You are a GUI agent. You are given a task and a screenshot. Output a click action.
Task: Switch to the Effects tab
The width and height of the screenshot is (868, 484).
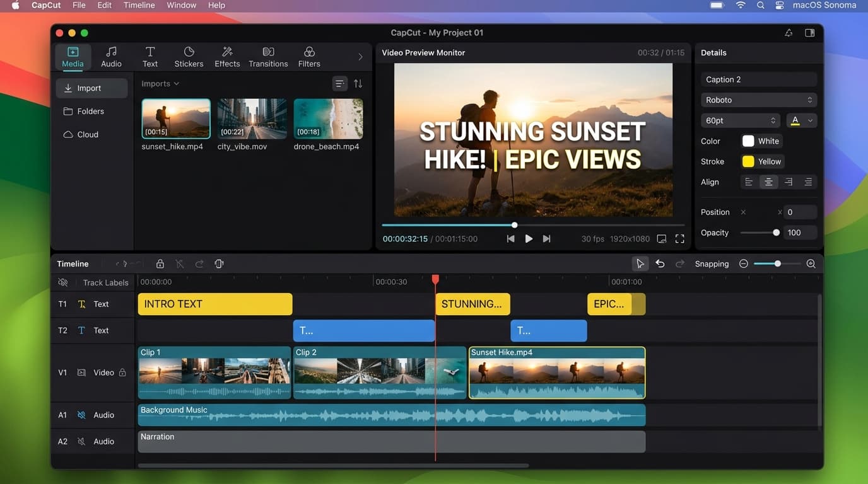click(x=227, y=57)
